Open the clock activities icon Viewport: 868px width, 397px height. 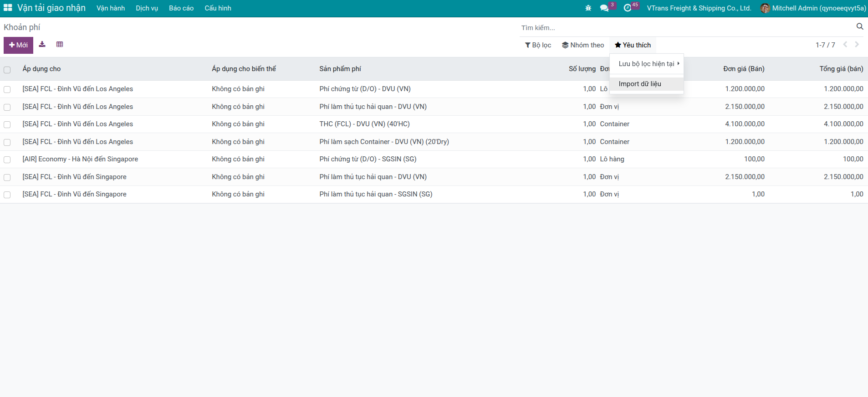[x=628, y=8]
